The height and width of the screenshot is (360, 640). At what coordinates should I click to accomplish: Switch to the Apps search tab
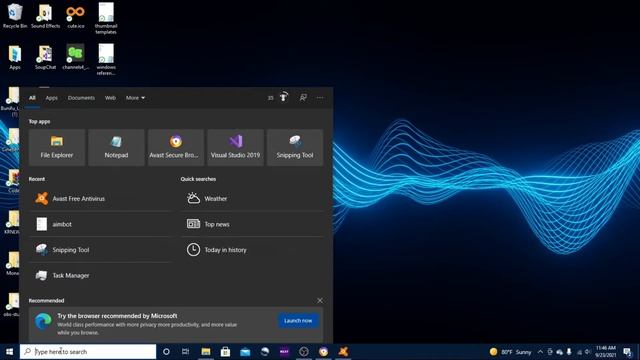[51, 98]
